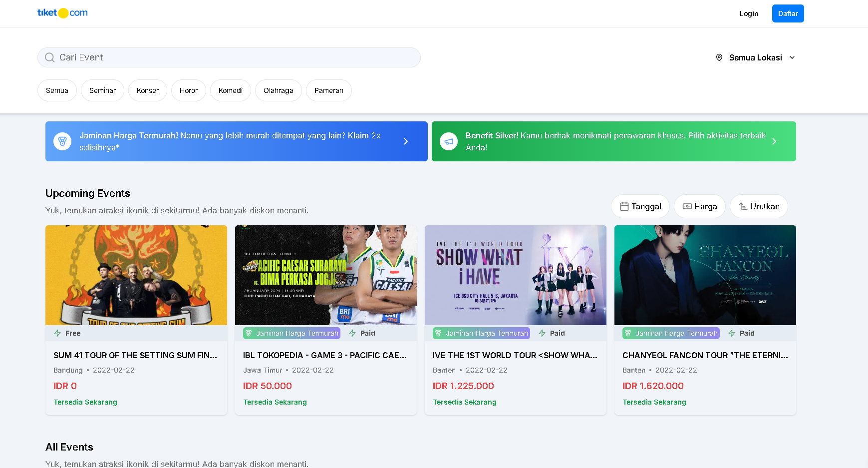Click the IBL TOKOPEDIA - GAME 3 title

[325, 355]
